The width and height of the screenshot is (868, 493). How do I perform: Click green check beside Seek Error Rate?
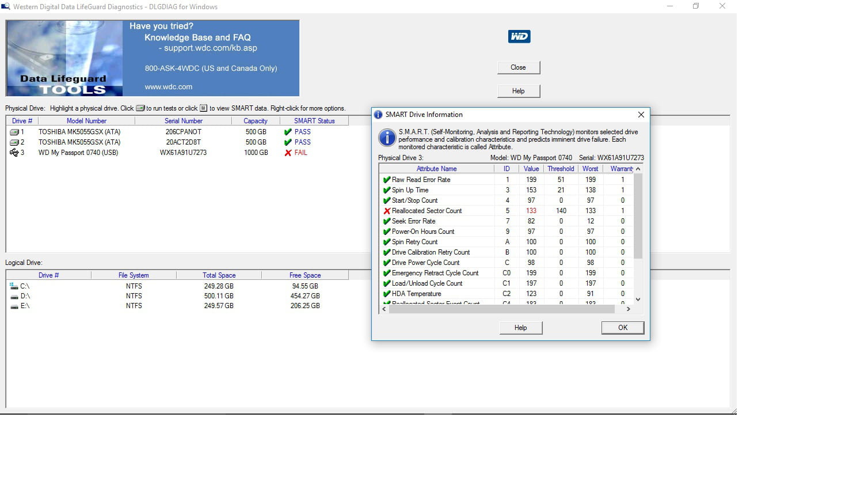387,221
